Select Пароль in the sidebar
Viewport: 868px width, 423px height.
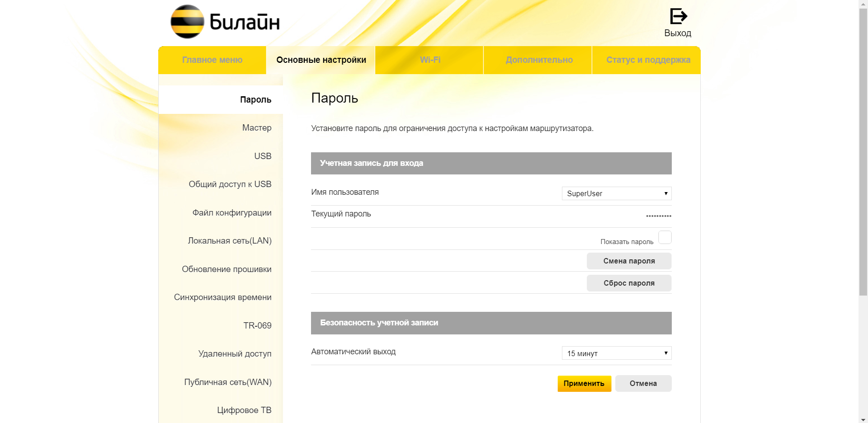pyautogui.click(x=221, y=99)
